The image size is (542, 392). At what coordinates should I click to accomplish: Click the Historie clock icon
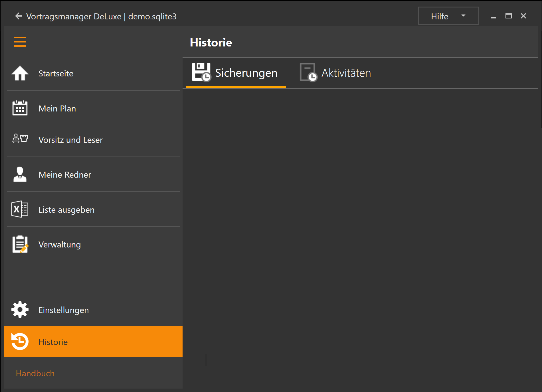pyautogui.click(x=20, y=342)
